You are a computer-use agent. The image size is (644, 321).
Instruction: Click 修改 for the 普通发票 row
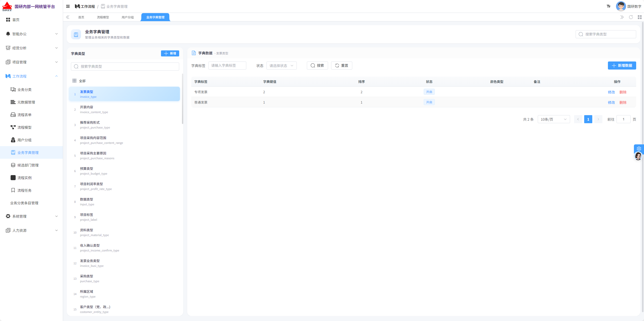(x=611, y=102)
